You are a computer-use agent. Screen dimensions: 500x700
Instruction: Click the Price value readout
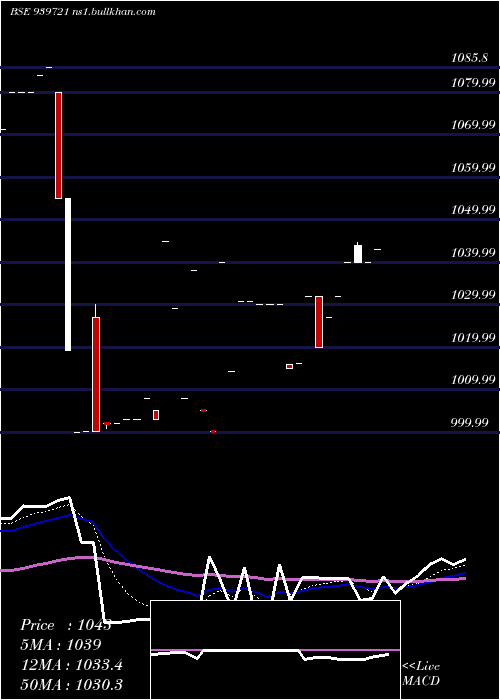[x=66, y=625]
